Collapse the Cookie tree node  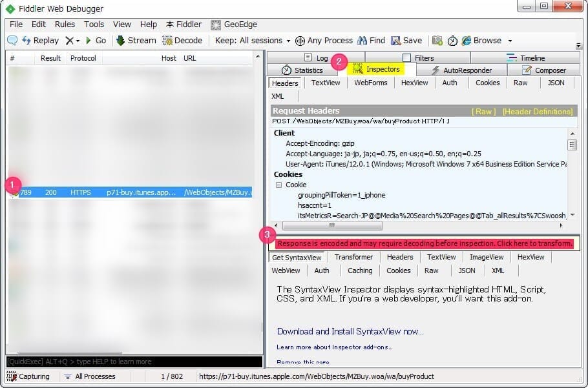coord(279,185)
